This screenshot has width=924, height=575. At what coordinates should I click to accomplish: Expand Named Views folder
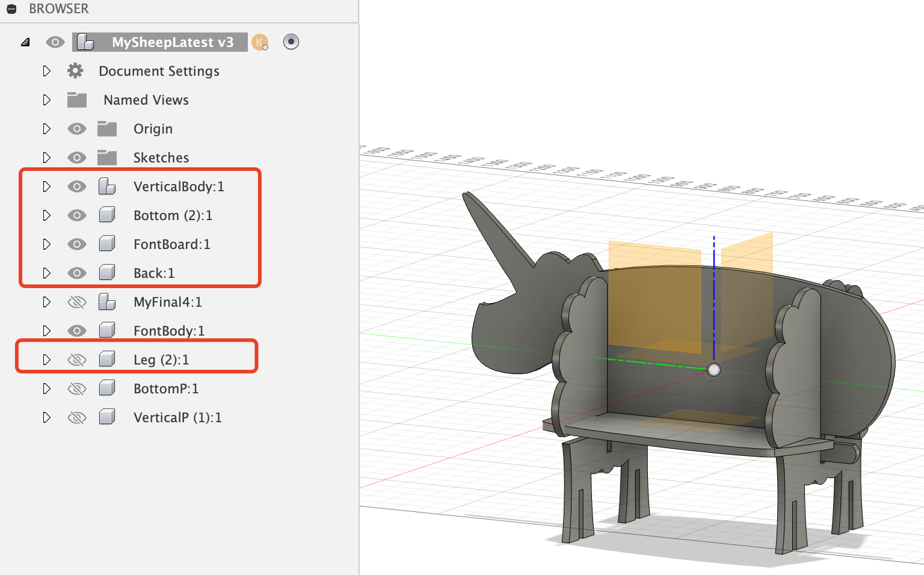click(47, 100)
